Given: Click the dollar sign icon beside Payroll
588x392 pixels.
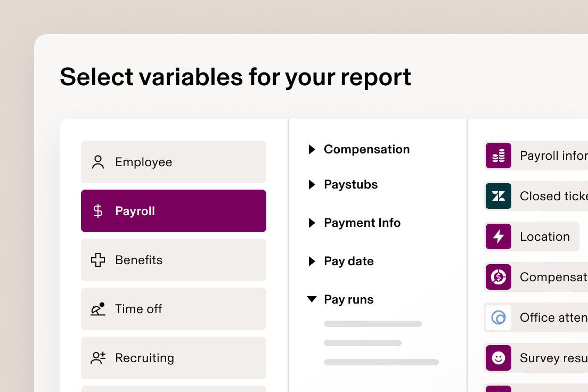Looking at the screenshot, I should [x=97, y=210].
